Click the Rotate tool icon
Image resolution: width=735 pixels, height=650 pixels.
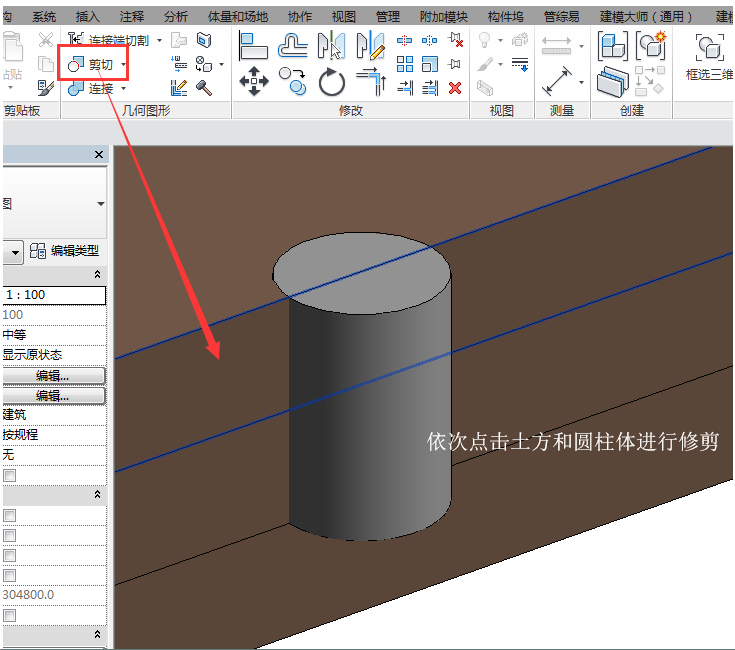tap(332, 82)
